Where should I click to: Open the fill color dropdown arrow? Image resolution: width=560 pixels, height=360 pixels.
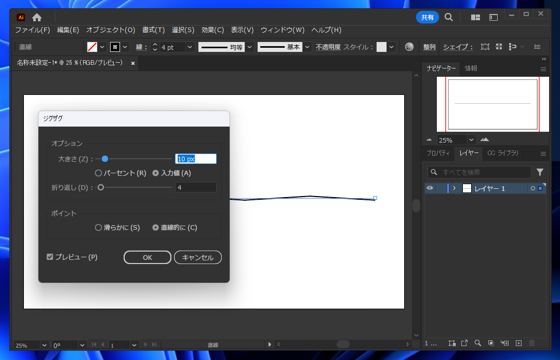pos(102,47)
